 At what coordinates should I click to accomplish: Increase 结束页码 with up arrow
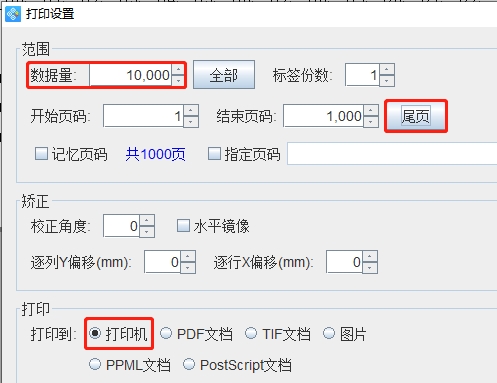[371, 110]
